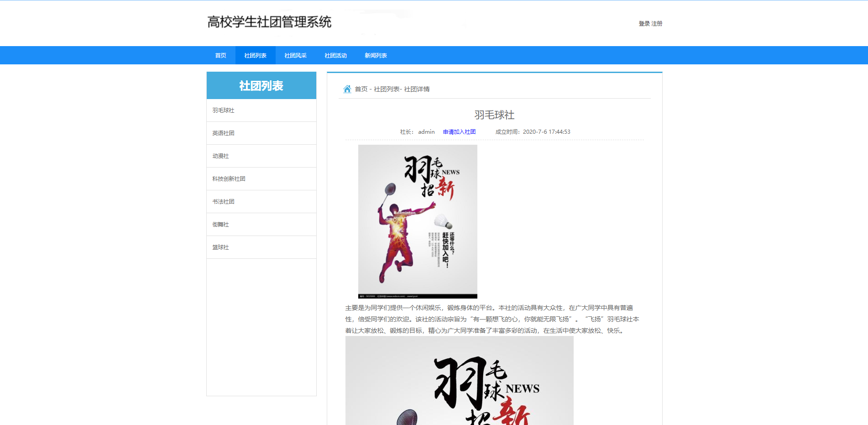
Task: Click the 首页 breadcrumb text
Action: (361, 89)
